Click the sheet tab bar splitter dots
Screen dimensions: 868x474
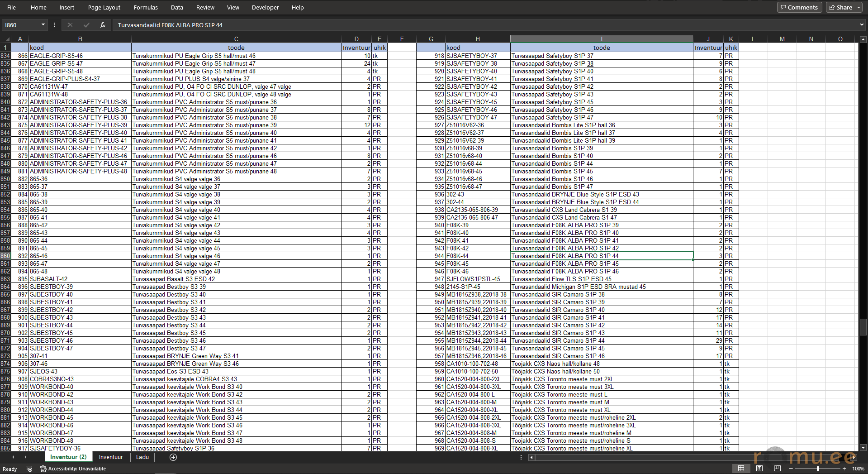pyautogui.click(x=521, y=457)
